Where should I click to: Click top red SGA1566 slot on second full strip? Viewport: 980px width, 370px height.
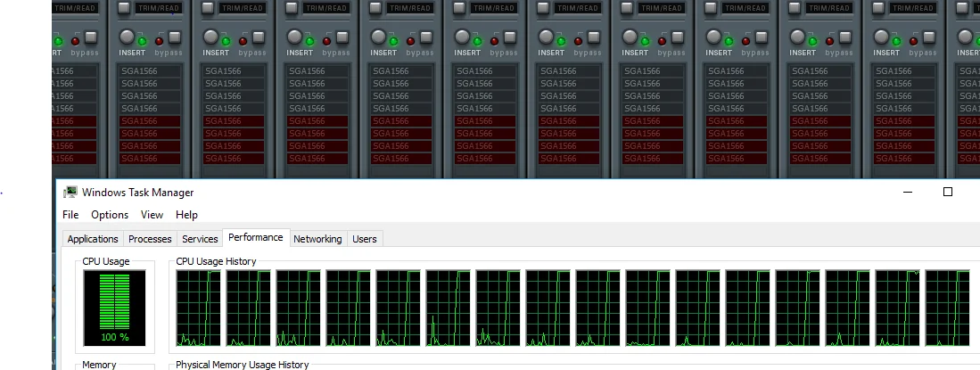point(234,120)
